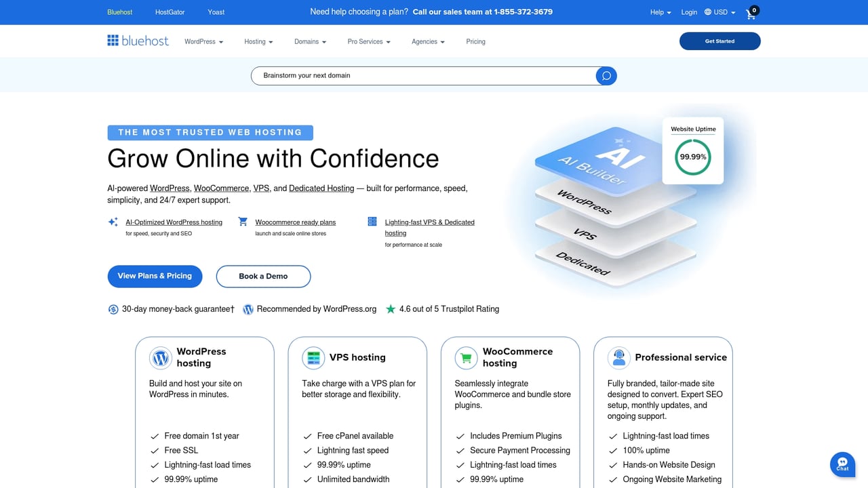Image resolution: width=868 pixels, height=488 pixels.
Task: Open the Dedicated Hosting link
Action: click(321, 188)
